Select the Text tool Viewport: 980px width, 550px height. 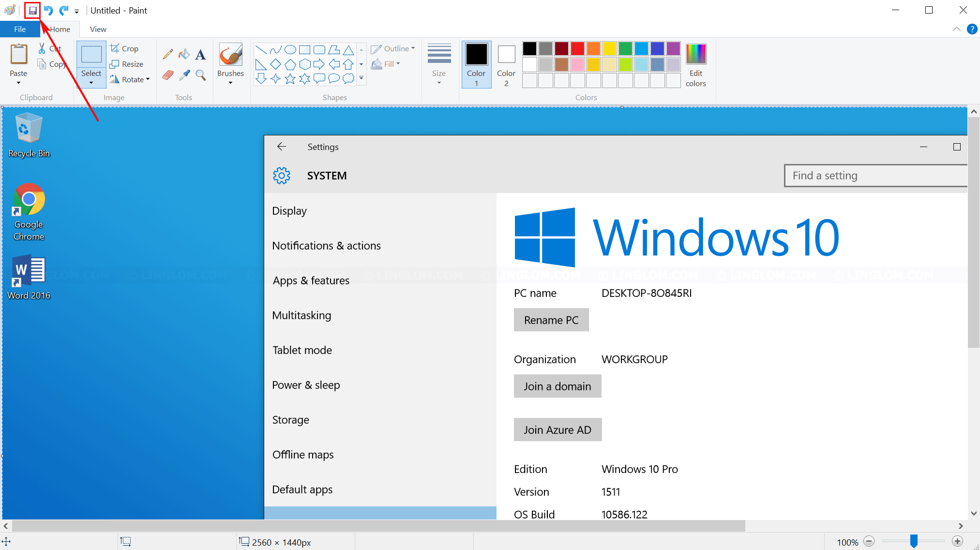[x=200, y=54]
